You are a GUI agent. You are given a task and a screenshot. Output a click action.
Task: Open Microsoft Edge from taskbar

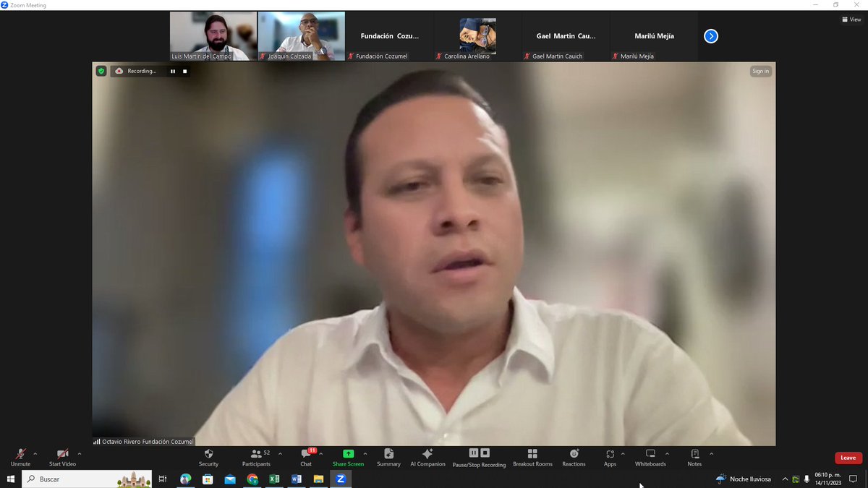(186, 479)
